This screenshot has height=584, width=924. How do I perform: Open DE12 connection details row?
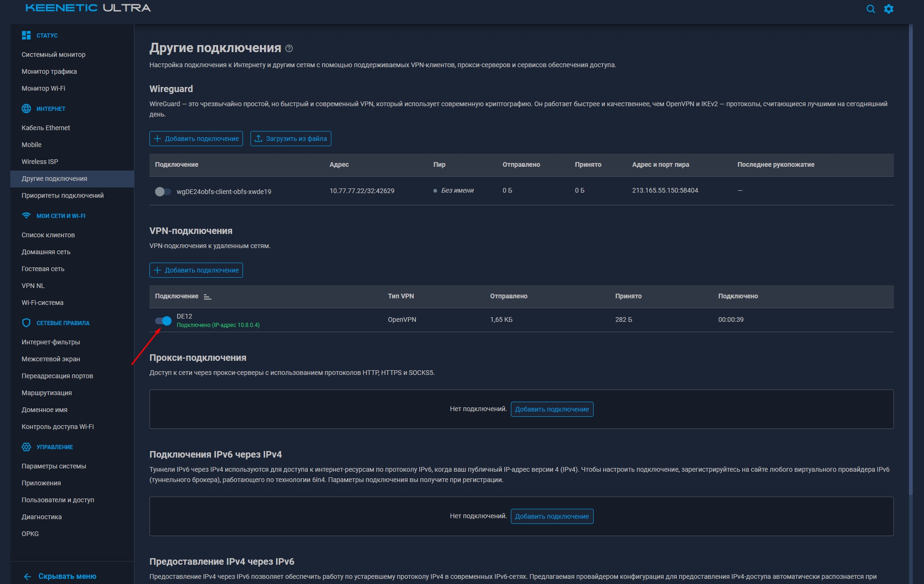point(184,316)
